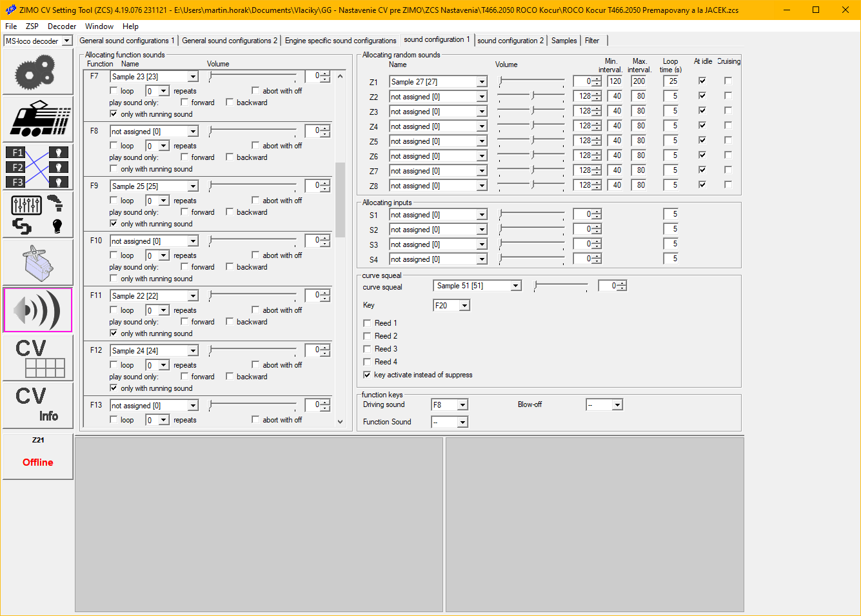
Task: Click the CV Info sidebar icon
Action: (x=37, y=405)
